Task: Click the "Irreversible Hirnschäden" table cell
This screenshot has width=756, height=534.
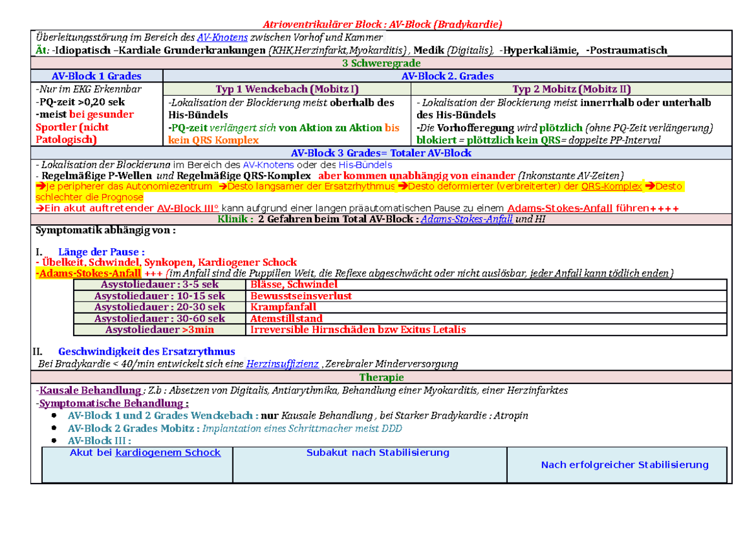Action: 358,329
